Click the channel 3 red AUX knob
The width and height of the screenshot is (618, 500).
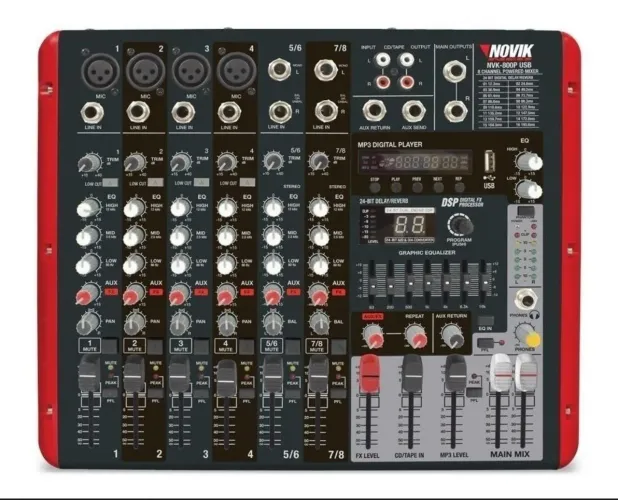(179, 294)
